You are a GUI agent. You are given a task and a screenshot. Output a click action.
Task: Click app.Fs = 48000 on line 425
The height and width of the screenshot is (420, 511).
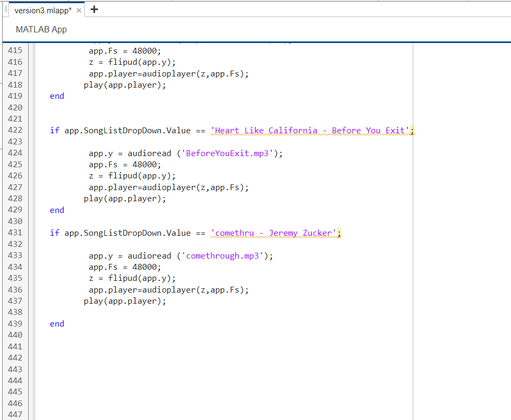tap(125, 165)
